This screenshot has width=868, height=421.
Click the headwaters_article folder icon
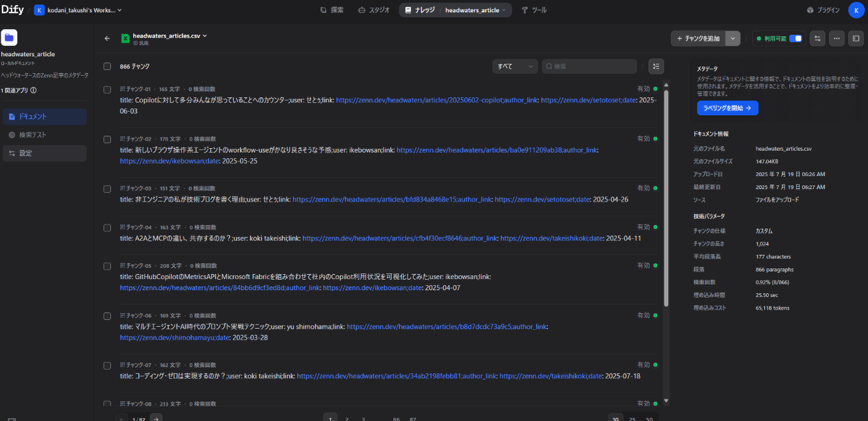pos(9,37)
